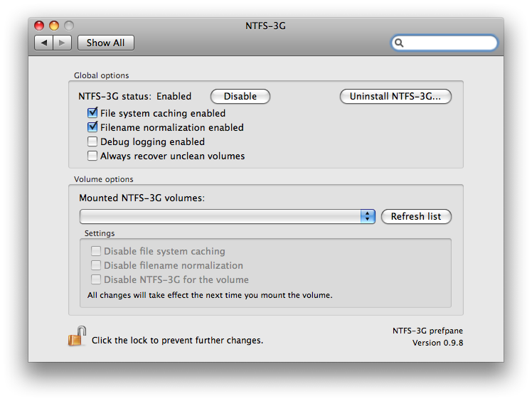Uncheck File system caching enabled
The image size is (532, 401).
point(92,112)
